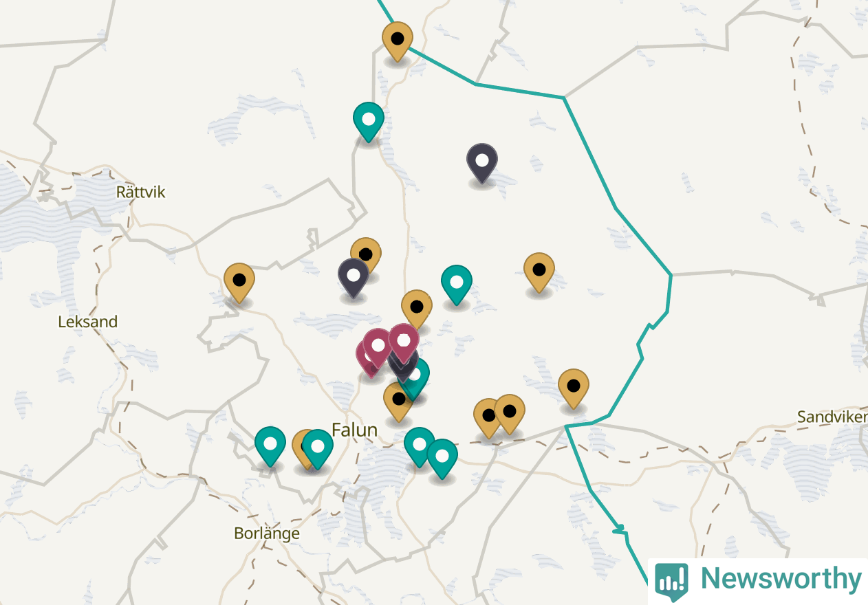Screen dimensions: 868x605
Task: Select the leftmost teal marker west of Falun
Action: tap(270, 445)
